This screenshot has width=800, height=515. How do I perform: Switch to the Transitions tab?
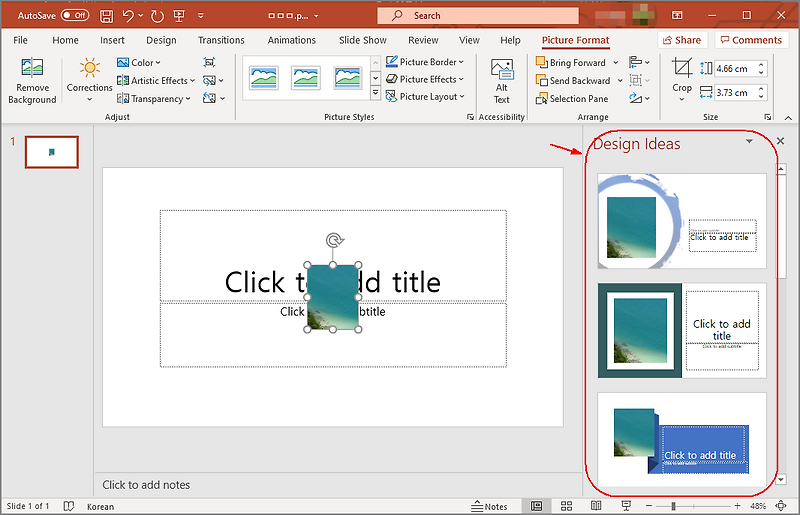pos(221,40)
